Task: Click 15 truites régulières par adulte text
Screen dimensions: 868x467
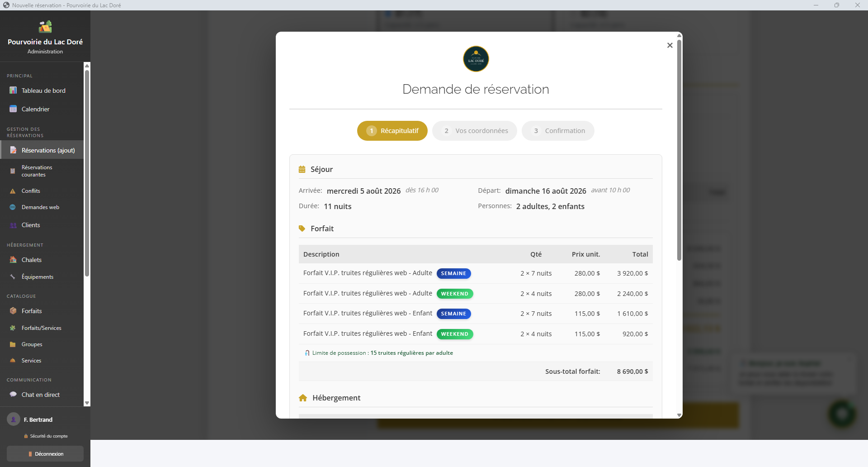Action: (x=412, y=353)
